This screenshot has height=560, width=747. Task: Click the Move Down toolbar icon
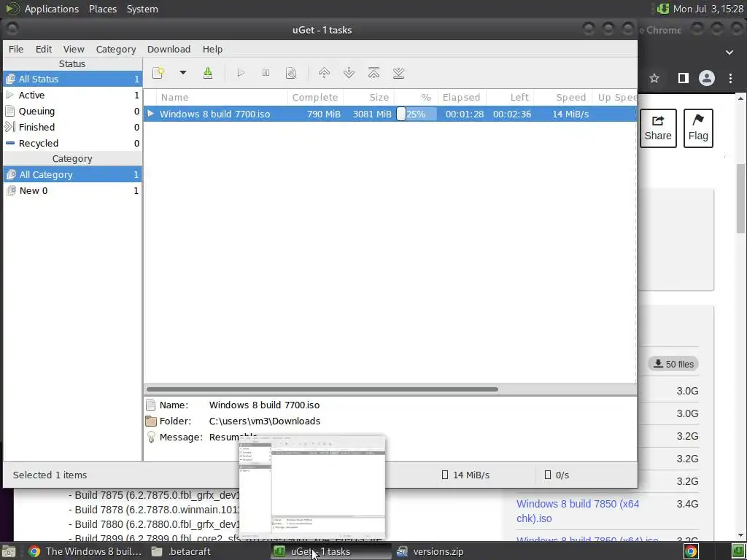349,73
